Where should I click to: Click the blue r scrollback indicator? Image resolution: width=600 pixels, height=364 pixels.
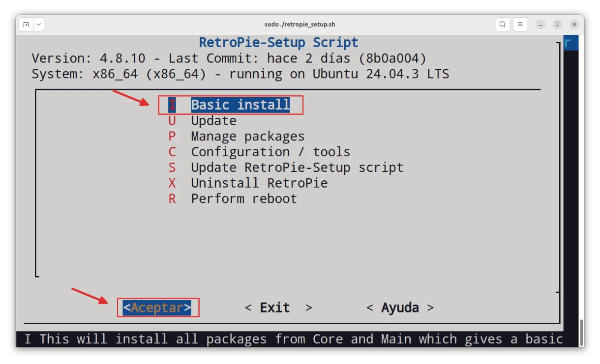[x=570, y=43]
